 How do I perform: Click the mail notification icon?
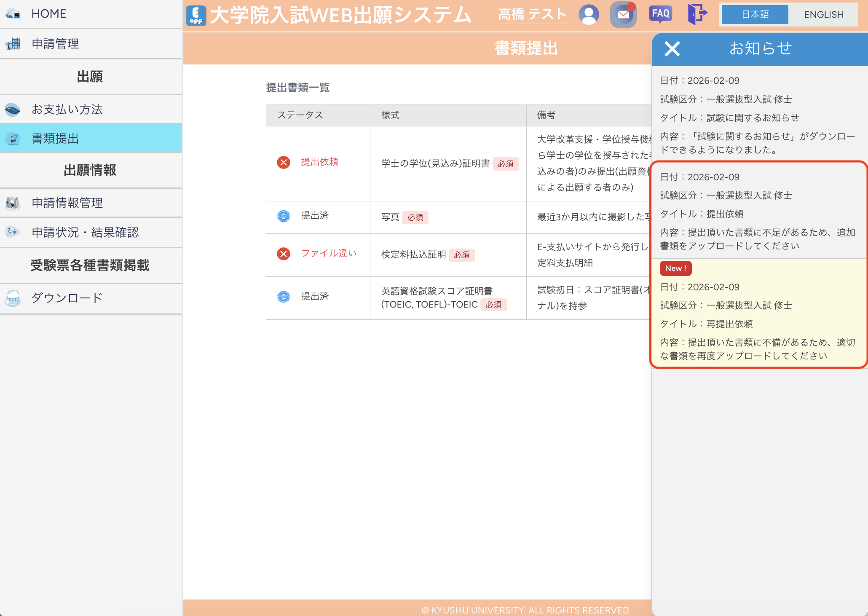coord(623,15)
